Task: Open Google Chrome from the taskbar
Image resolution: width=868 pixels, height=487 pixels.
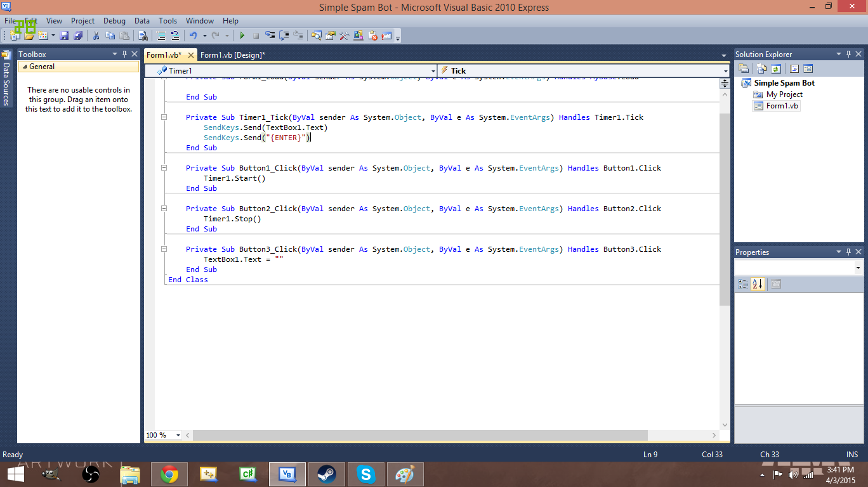Action: 169,474
